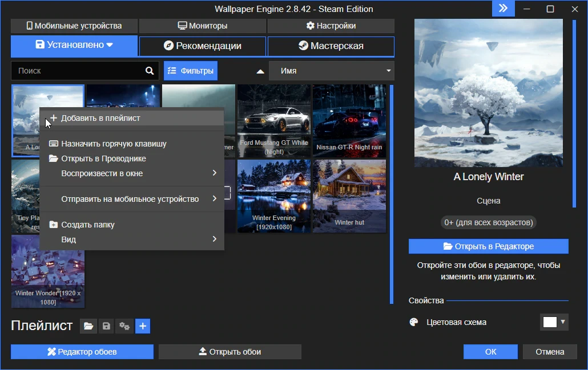Confirm with the ОК button
The width and height of the screenshot is (588, 370).
[x=490, y=352]
